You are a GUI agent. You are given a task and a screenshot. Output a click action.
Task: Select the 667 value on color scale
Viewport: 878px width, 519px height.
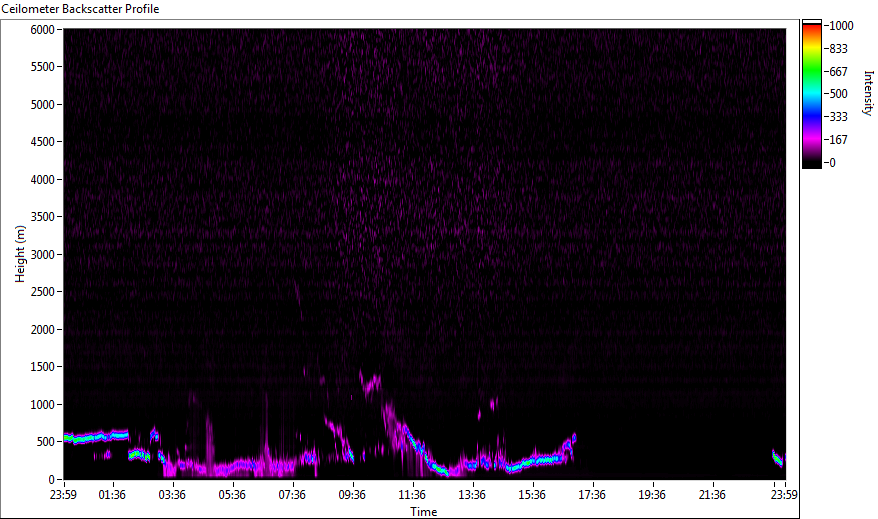(x=838, y=72)
